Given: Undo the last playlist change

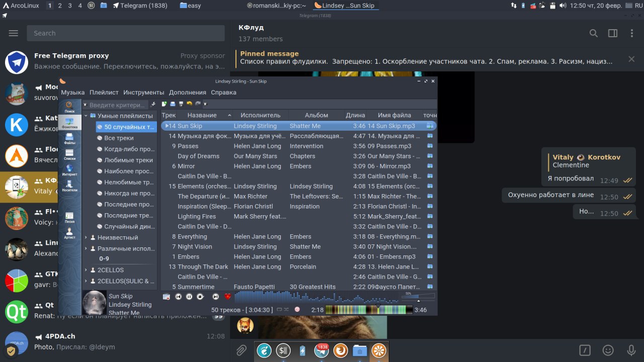Looking at the screenshot, I should pos(189,104).
